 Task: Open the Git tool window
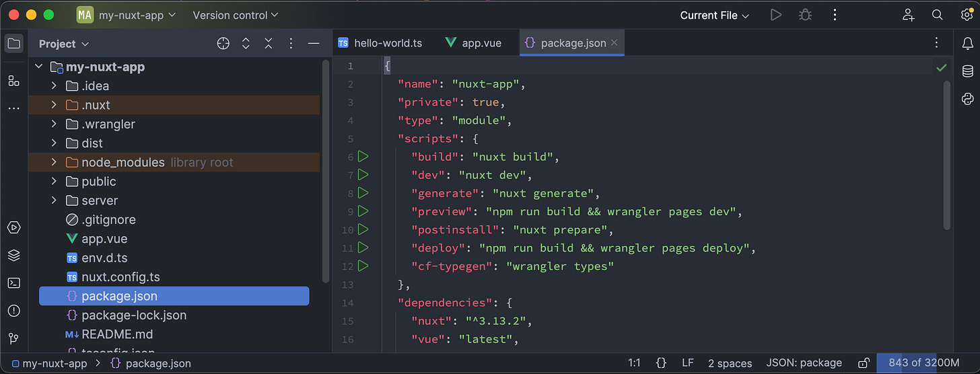pos(13,338)
